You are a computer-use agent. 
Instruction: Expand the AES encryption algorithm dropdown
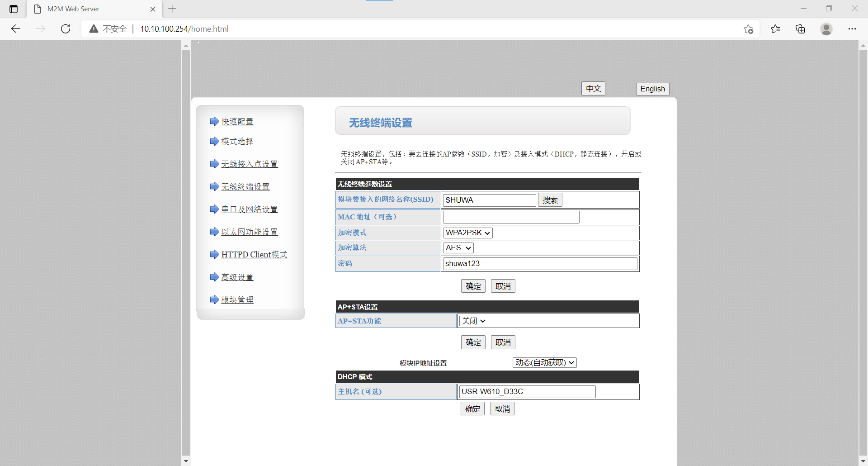coord(458,248)
